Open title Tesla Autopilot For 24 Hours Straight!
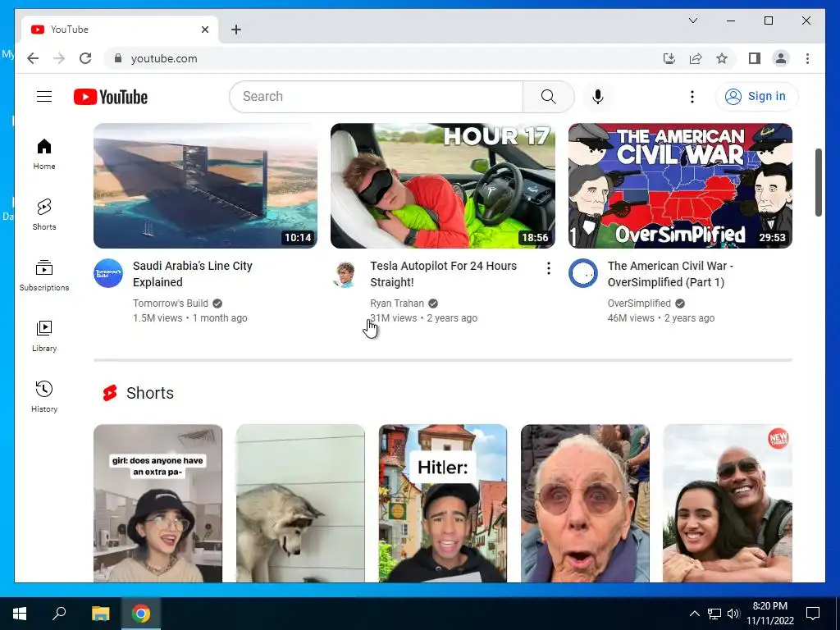Viewport: 840px width, 630px height. coord(443,274)
